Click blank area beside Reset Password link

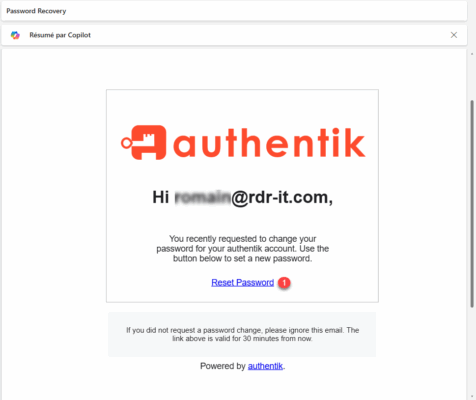coord(333,283)
